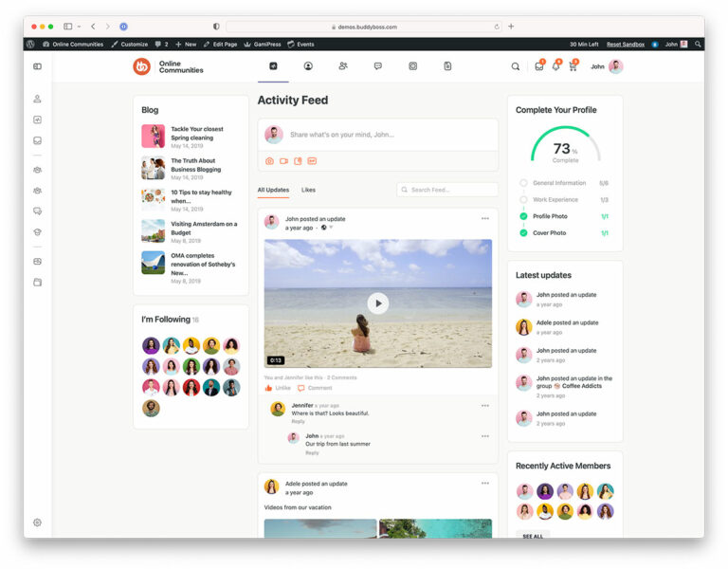Open the notifications bell icon

click(556, 66)
